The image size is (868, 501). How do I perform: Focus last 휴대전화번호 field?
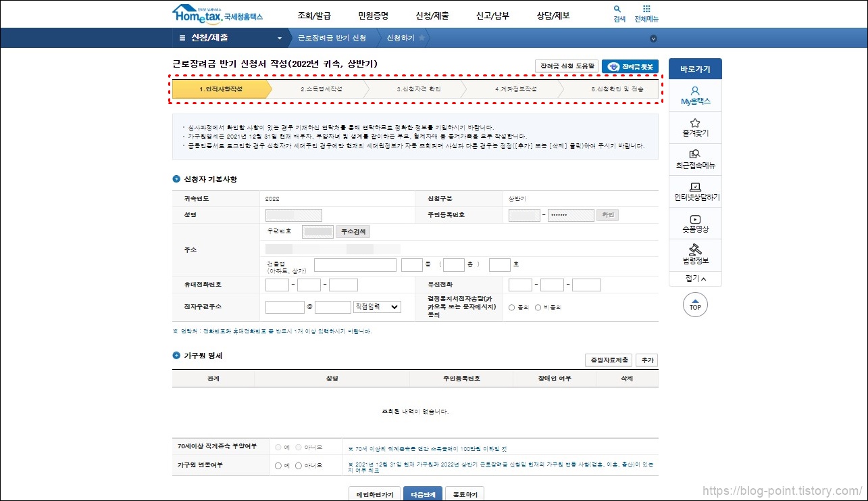343,285
